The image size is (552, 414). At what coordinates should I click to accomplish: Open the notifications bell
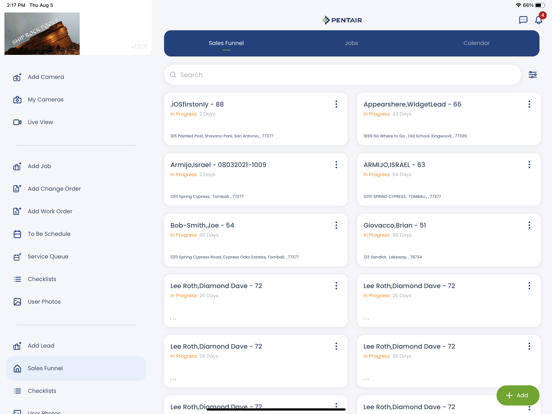(539, 20)
